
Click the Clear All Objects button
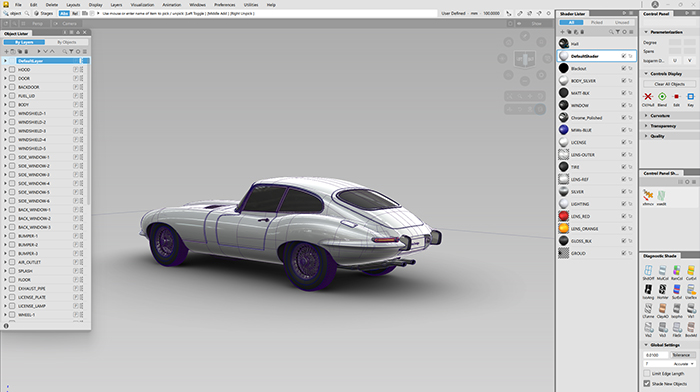pos(669,84)
